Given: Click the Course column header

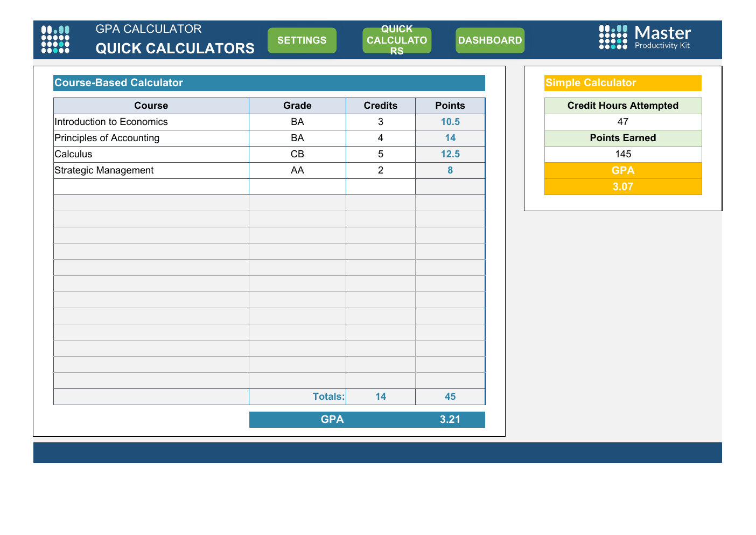Looking at the screenshot, I should point(151,106).
